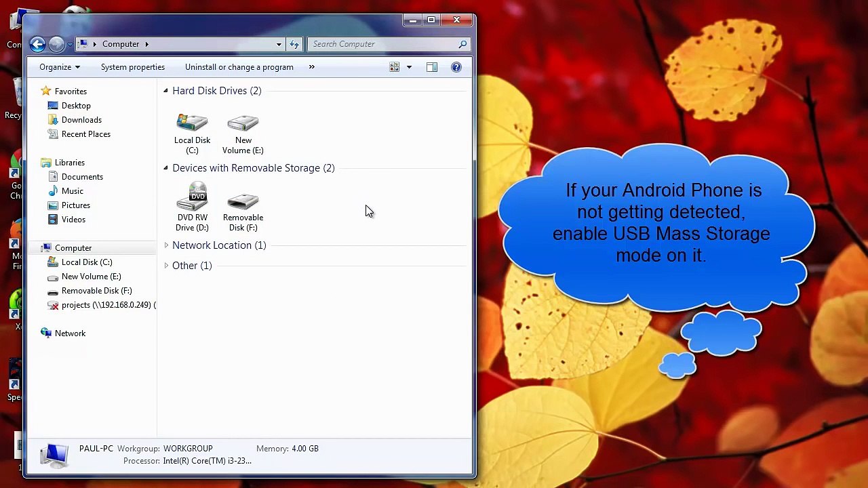Open dropdown arrow after Computer breadcrumb

(x=146, y=44)
